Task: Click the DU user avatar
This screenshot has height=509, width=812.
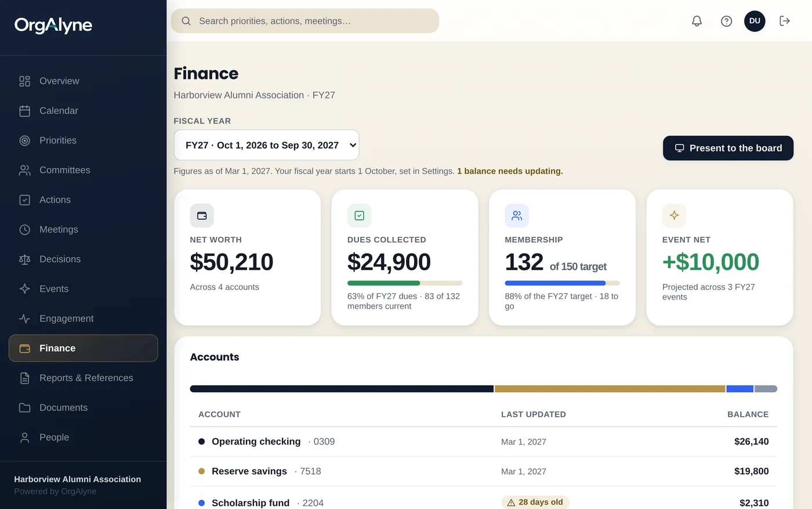Action: click(755, 21)
